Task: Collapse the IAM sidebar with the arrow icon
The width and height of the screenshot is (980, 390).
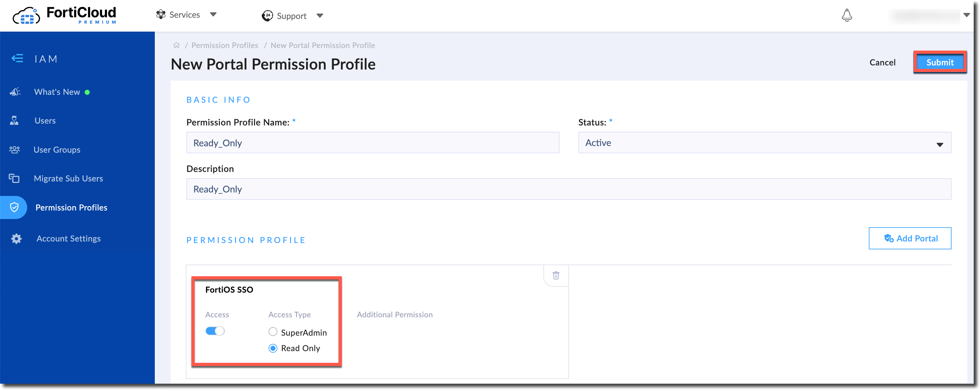Action: pos(17,58)
